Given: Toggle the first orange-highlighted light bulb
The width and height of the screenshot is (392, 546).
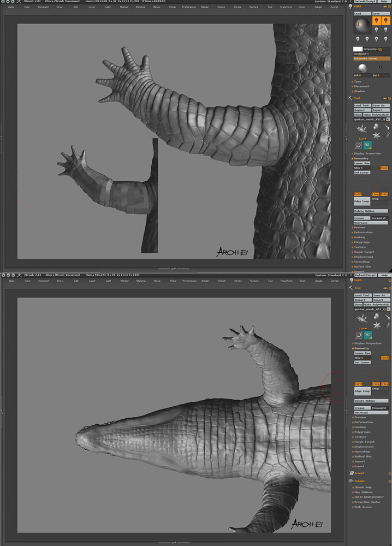Looking at the screenshot, I should 376,21.
